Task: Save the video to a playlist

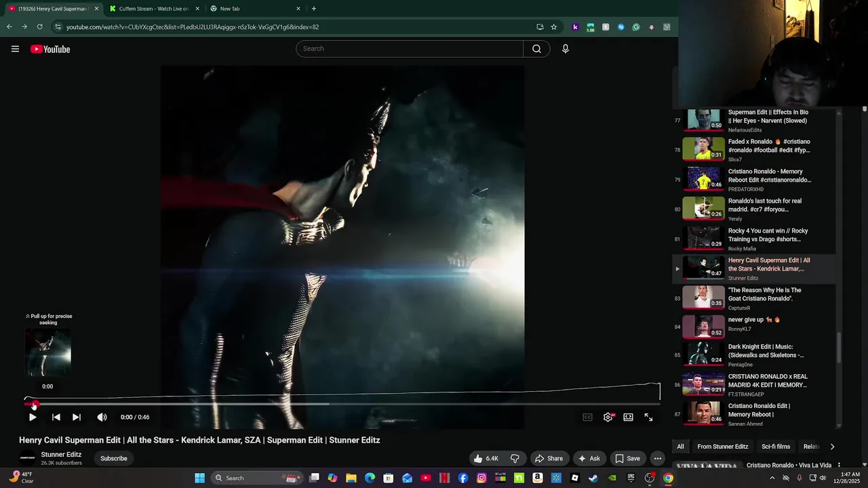Action: pos(627,458)
